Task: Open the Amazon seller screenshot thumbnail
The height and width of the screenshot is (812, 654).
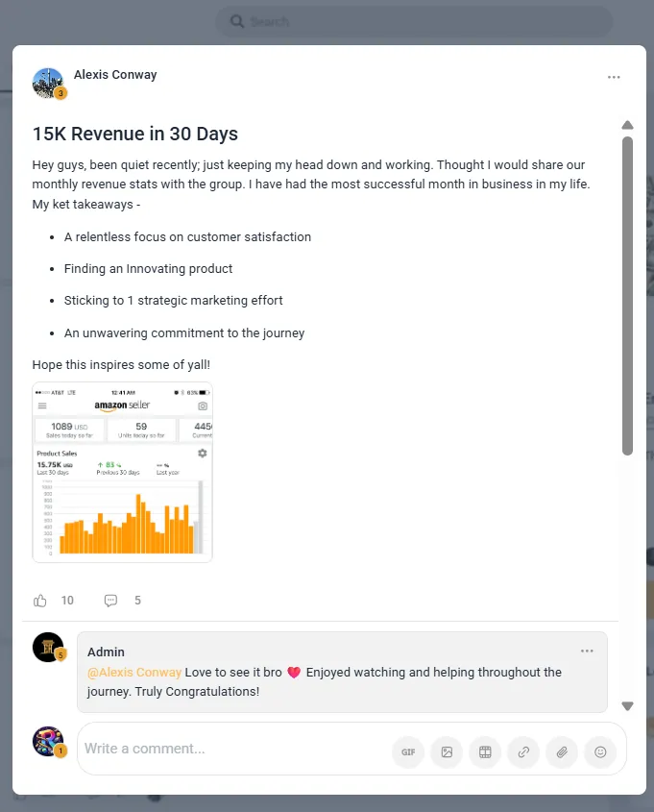Action: pyautogui.click(x=122, y=472)
